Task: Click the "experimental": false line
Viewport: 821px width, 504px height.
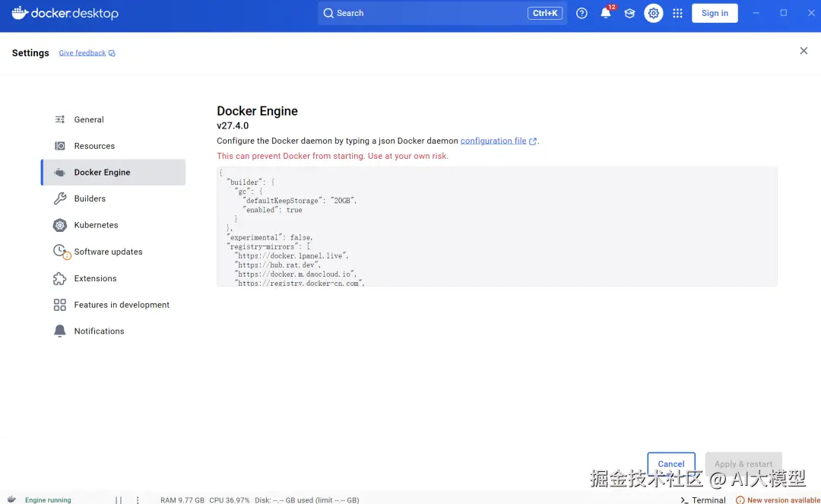Action: [270, 238]
